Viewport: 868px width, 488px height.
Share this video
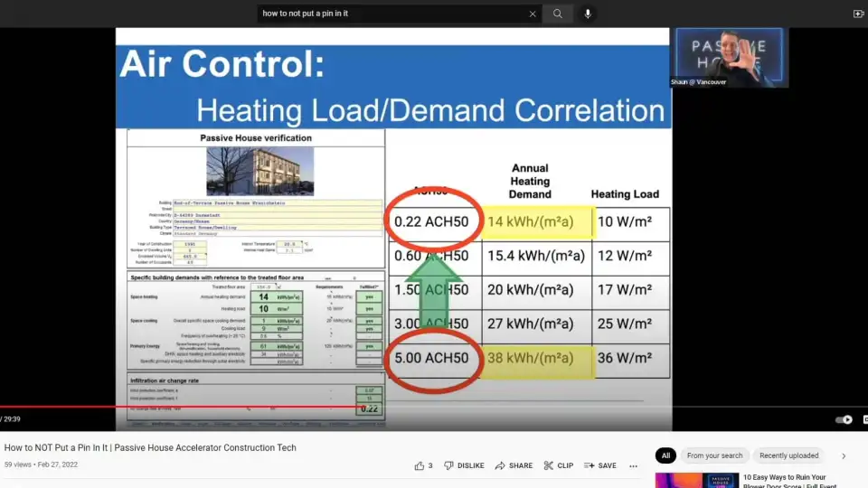tap(514, 465)
